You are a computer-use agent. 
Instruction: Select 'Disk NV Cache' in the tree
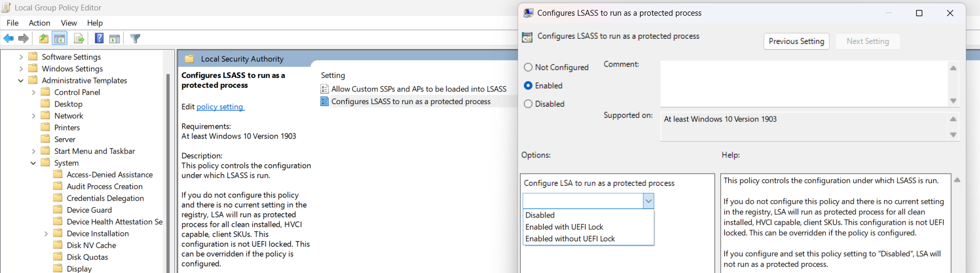click(91, 245)
